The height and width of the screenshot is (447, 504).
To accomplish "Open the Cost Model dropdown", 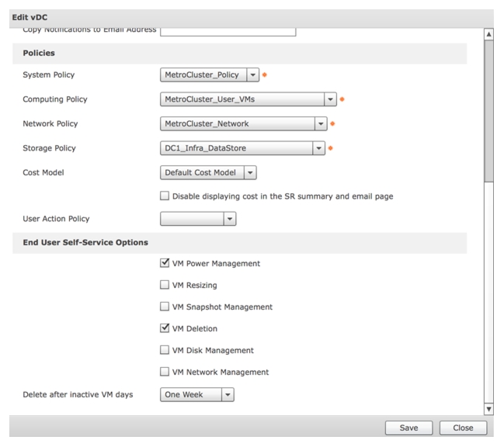I will (208, 172).
